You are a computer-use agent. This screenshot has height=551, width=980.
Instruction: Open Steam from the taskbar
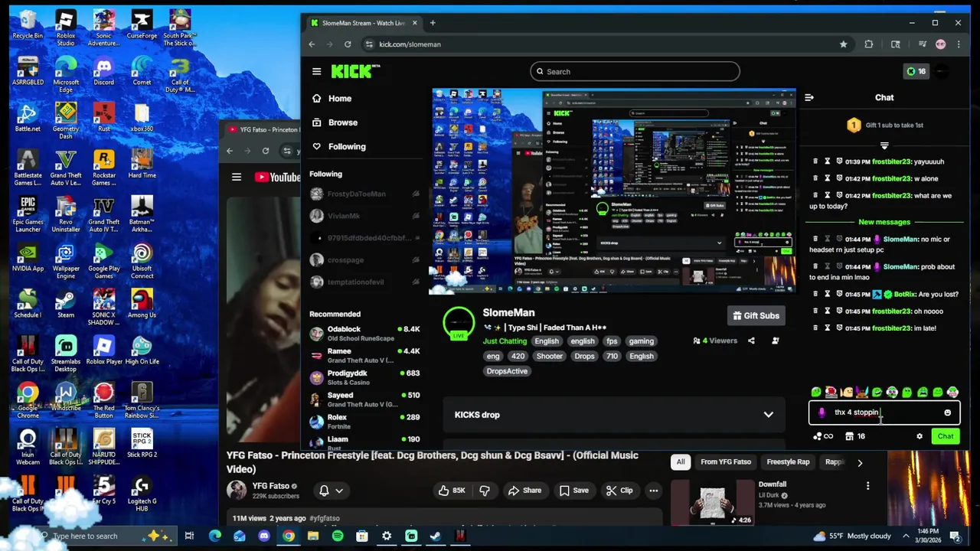pos(436,536)
